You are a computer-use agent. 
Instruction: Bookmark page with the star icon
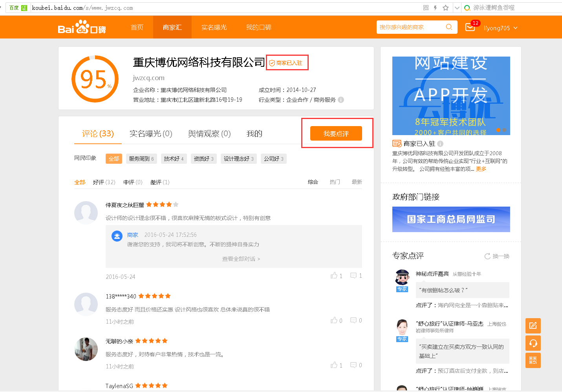click(x=445, y=8)
